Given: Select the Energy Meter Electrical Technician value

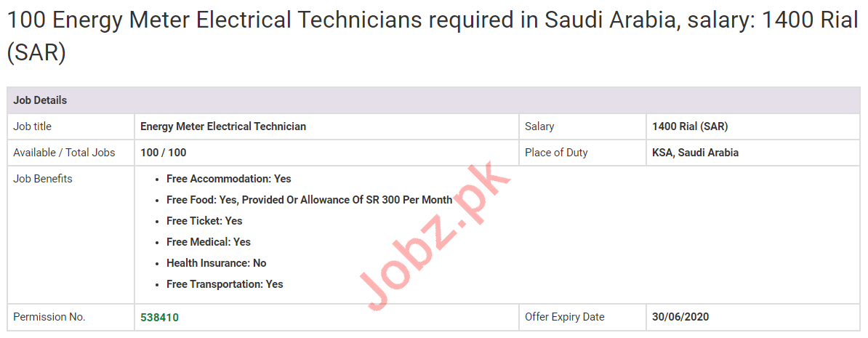Looking at the screenshot, I should (223, 126).
